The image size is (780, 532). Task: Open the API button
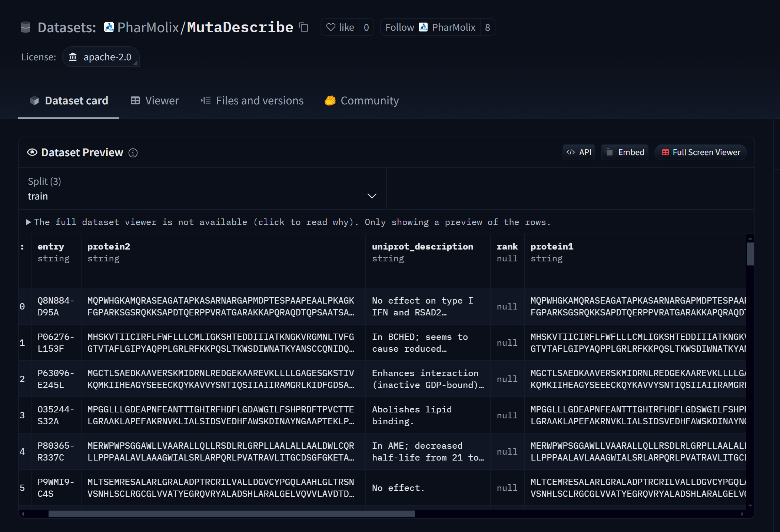coord(579,153)
